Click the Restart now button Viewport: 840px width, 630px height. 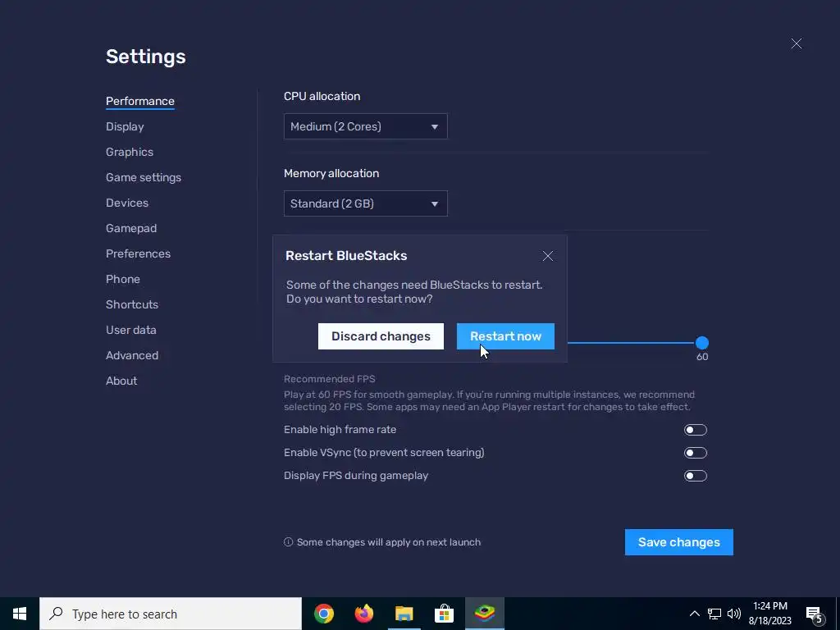coord(505,336)
